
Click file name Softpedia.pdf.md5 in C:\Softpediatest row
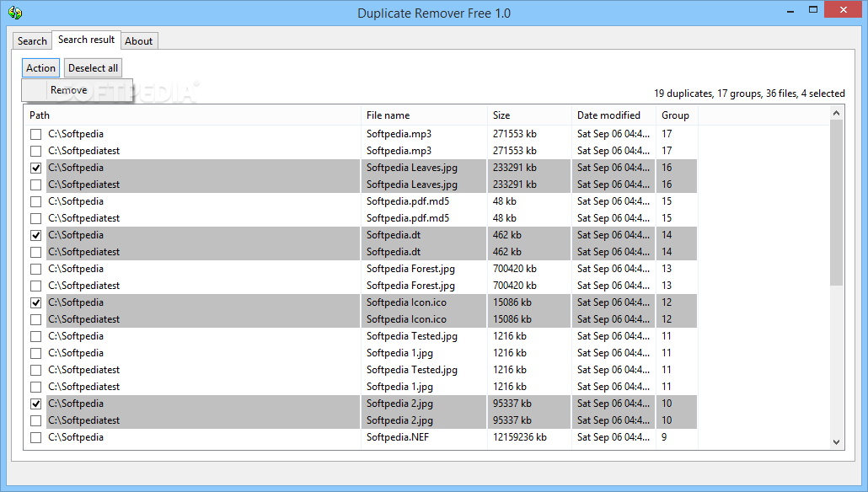(x=408, y=218)
